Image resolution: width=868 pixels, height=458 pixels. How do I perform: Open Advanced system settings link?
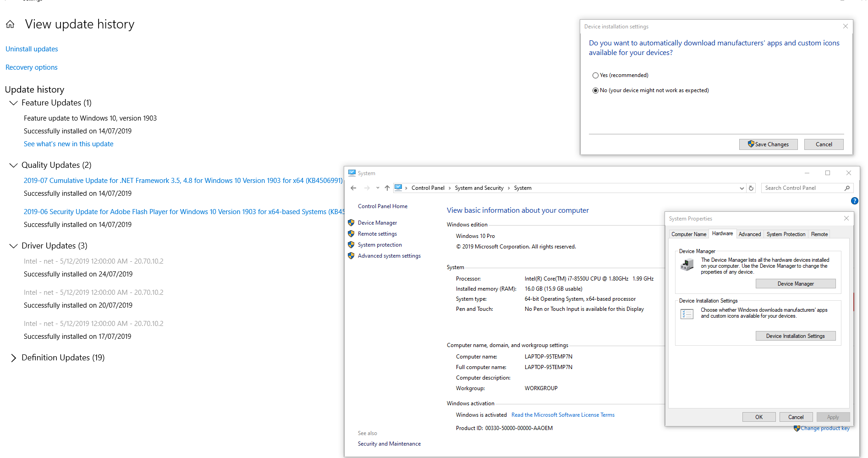coord(389,256)
